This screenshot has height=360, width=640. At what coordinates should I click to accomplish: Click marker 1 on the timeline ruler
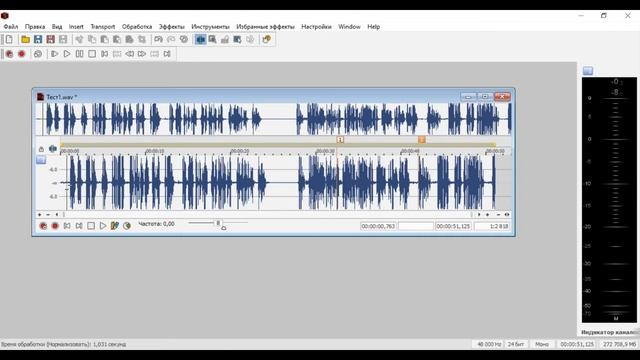pyautogui.click(x=340, y=140)
